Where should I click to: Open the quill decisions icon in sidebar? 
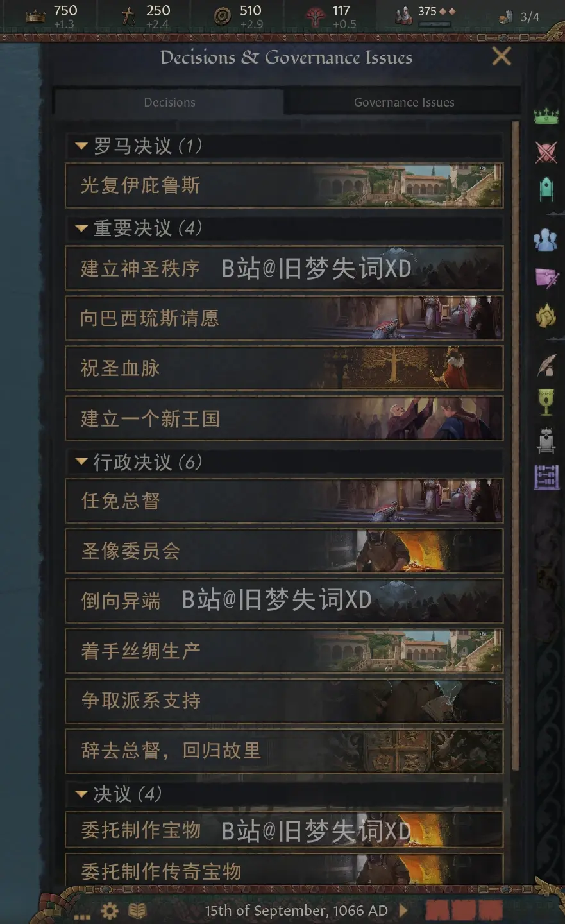click(x=546, y=365)
